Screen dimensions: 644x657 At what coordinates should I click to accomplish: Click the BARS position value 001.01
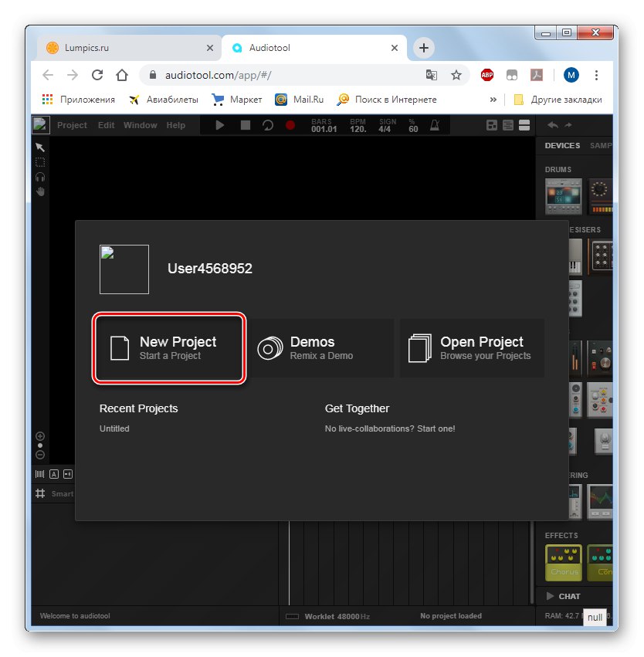324,129
